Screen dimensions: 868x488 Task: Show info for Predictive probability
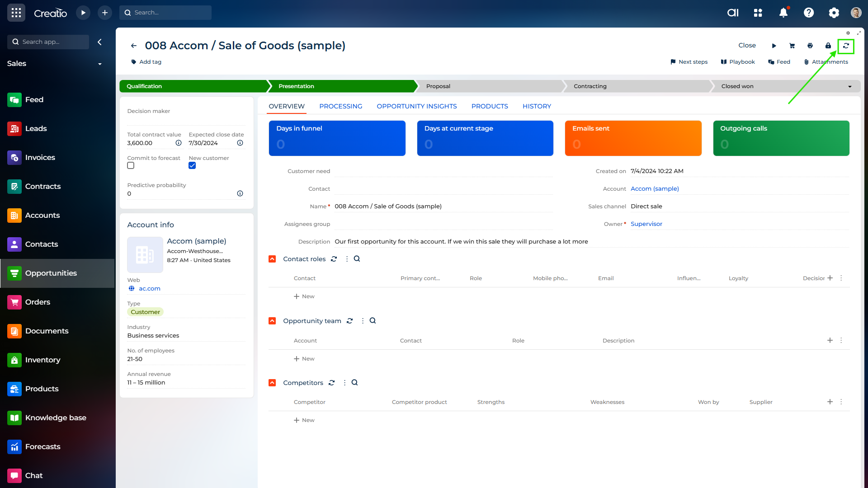point(240,193)
